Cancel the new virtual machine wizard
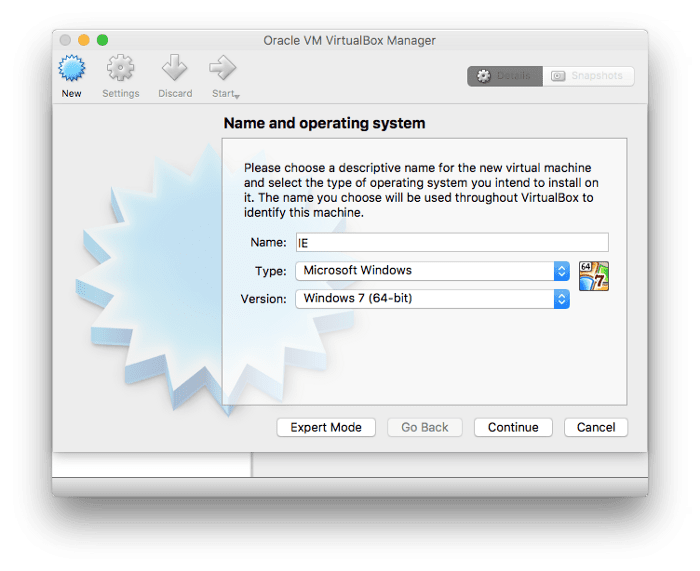Viewport: 700px width, 571px height. pos(596,427)
